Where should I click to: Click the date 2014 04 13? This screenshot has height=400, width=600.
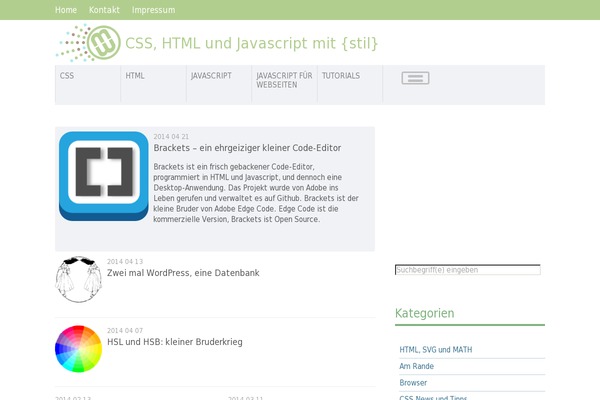[x=125, y=261]
